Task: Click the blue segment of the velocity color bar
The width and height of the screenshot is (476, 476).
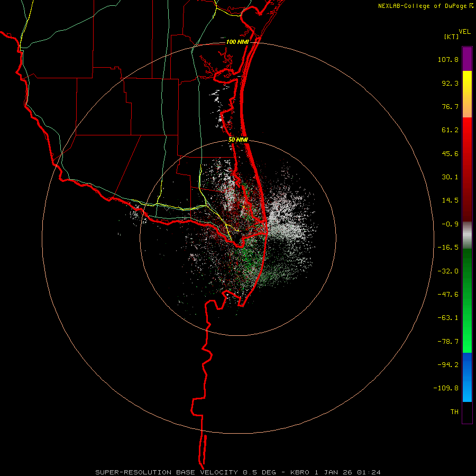Action: click(467, 377)
